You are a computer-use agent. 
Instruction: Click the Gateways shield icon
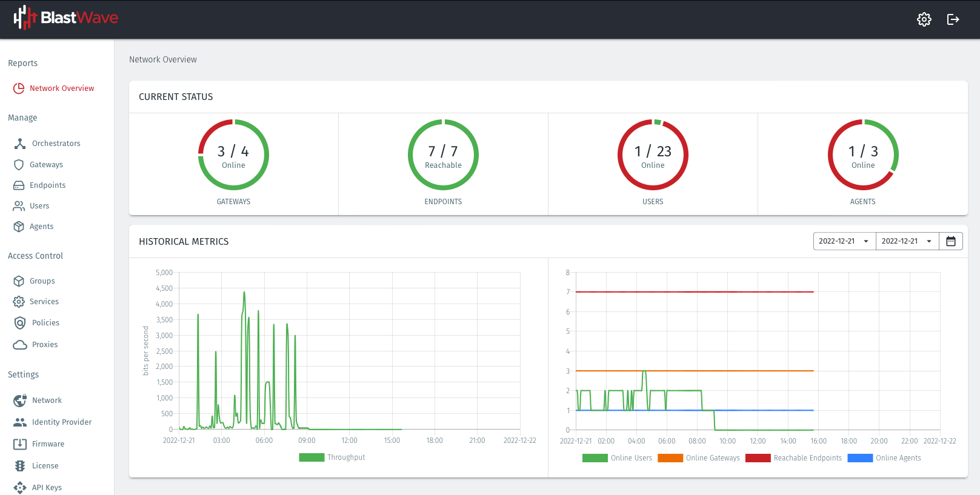pyautogui.click(x=19, y=165)
